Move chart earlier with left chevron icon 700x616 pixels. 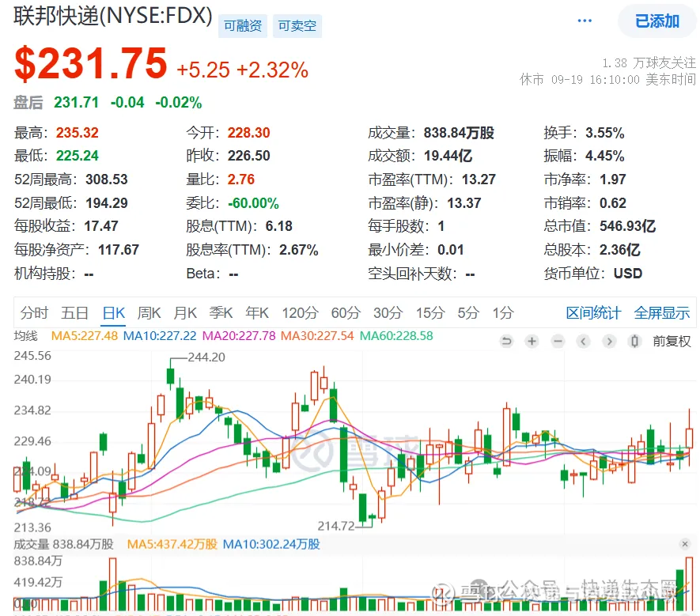click(x=583, y=342)
